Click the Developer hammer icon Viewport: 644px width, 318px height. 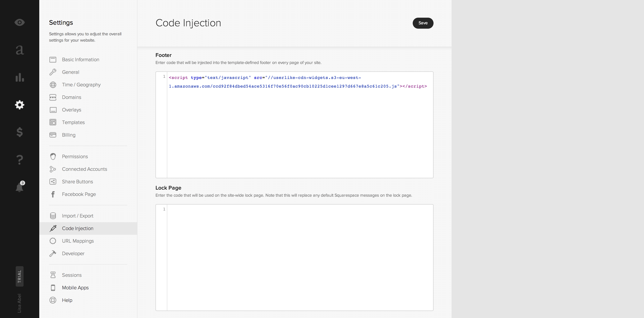[53, 253]
